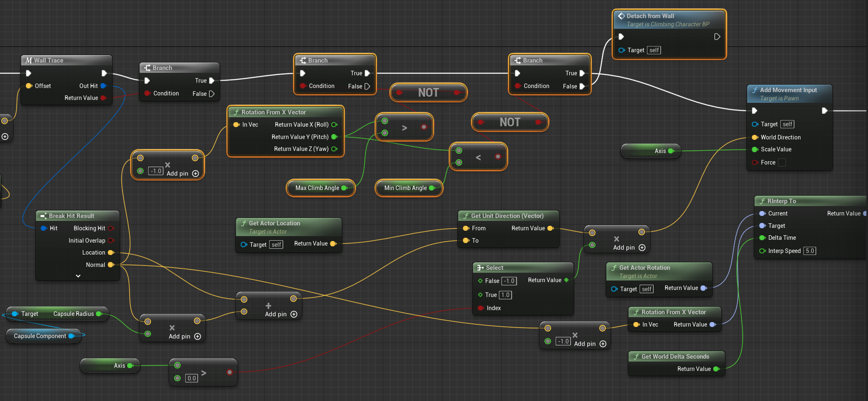Image resolution: width=868 pixels, height=401 pixels.
Task: Click Return Value Y (Pitch) output pin
Action: click(334, 137)
